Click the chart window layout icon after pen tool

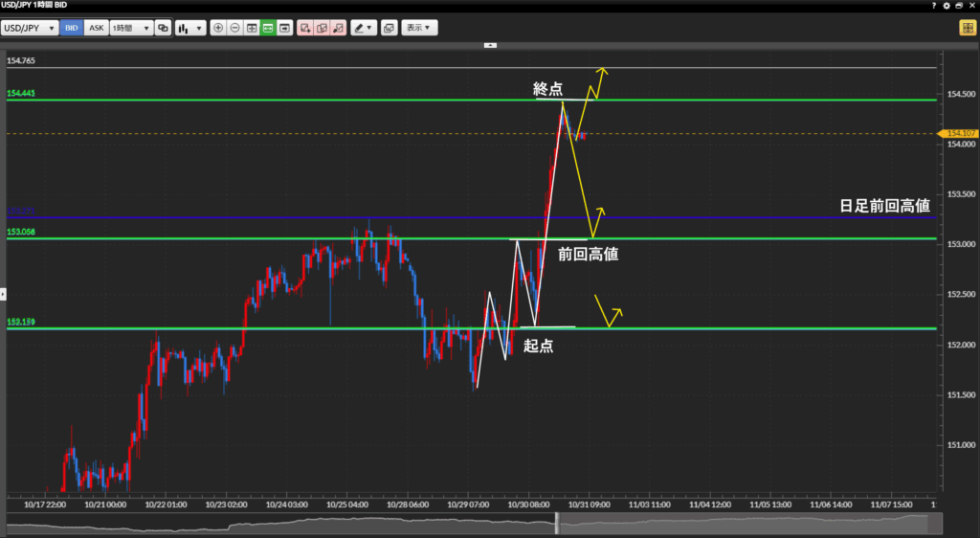pos(389,28)
